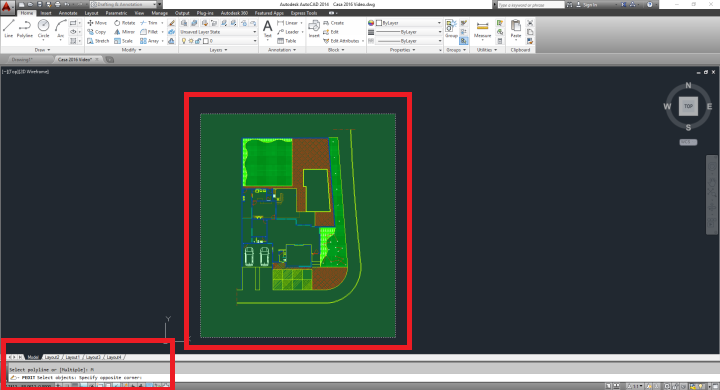Click the Layer Properties icon
The width and height of the screenshot is (720, 390).
coord(184,23)
